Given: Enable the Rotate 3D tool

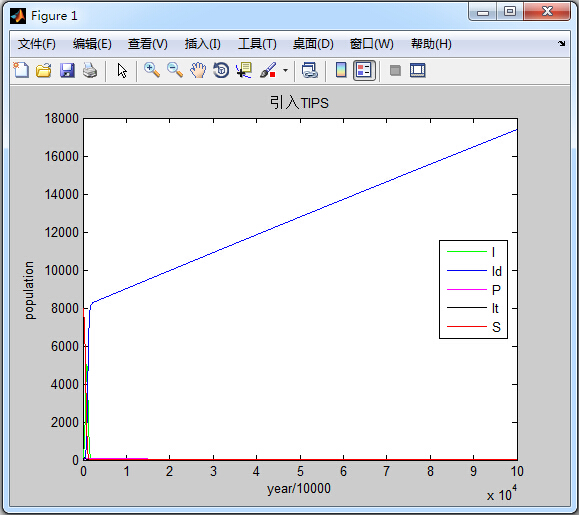Looking at the screenshot, I should point(221,70).
